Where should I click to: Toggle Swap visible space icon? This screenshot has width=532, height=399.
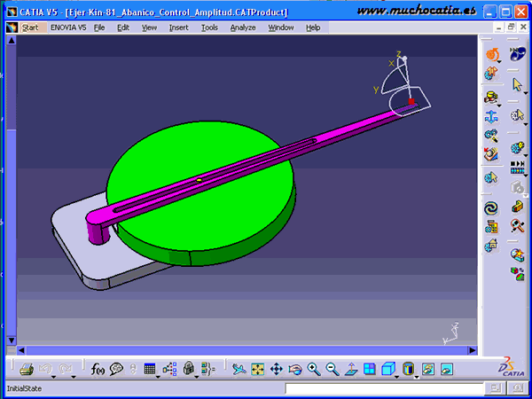446,369
